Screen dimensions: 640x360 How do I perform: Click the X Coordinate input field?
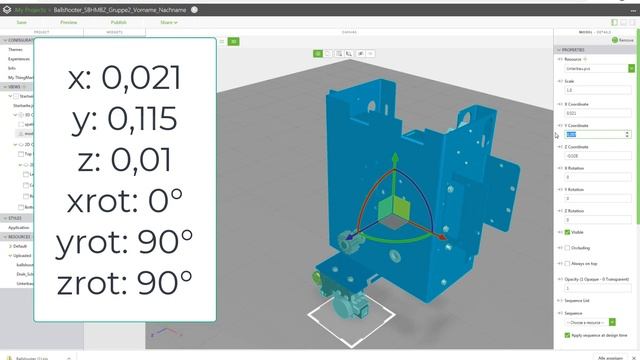click(x=598, y=113)
